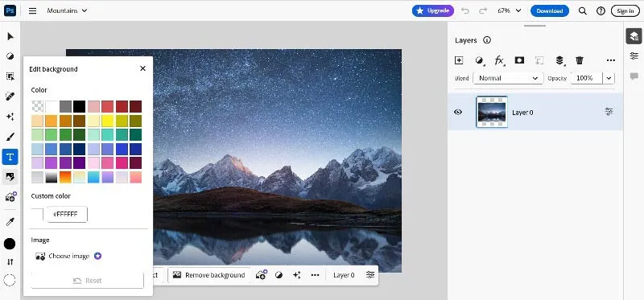Open the Mountains document name dropdown
The height and width of the screenshot is (300, 644).
(67, 10)
